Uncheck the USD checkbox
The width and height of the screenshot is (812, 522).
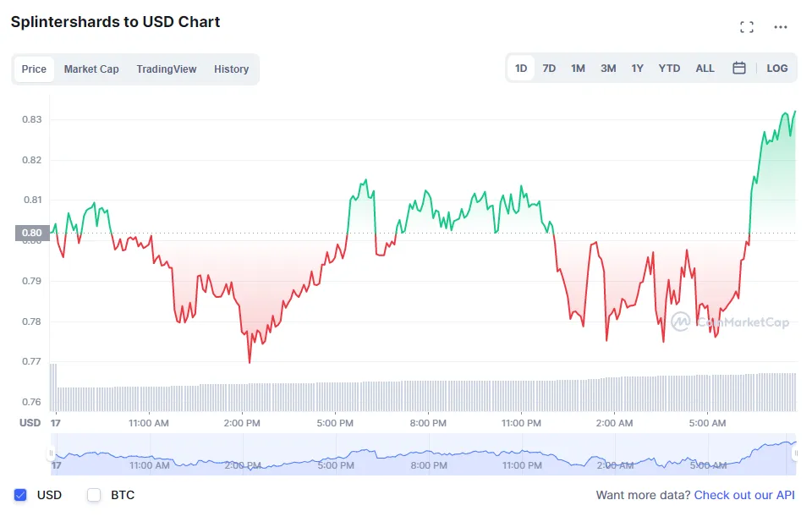(x=20, y=495)
